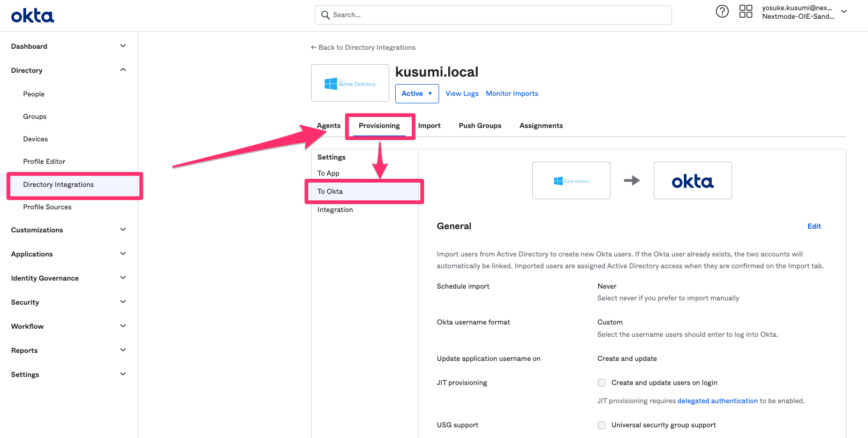Click the Active Directory logo beside kusumi.local
Screen dimensions: 868x438
pos(350,84)
